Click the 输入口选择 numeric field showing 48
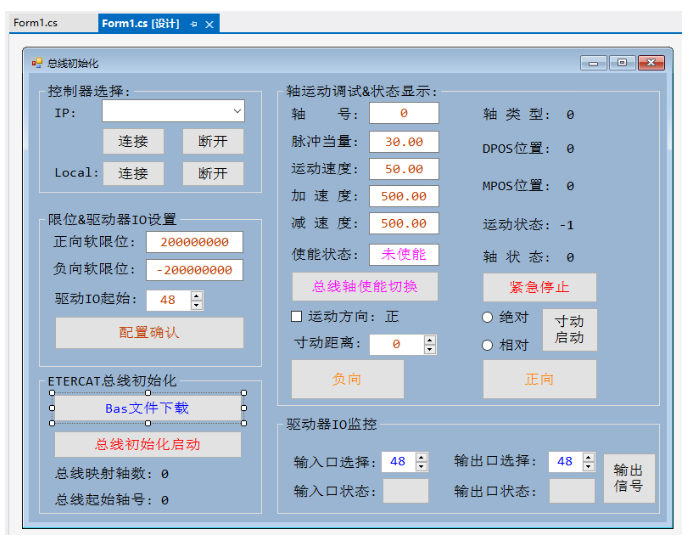Viewport: 690px width, 547px height. tap(398, 462)
